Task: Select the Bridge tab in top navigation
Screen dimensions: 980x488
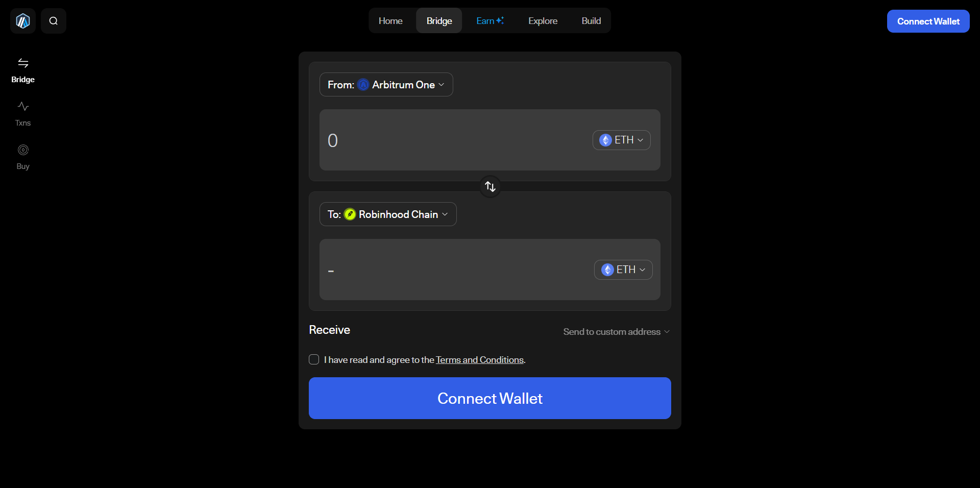Action: point(439,21)
